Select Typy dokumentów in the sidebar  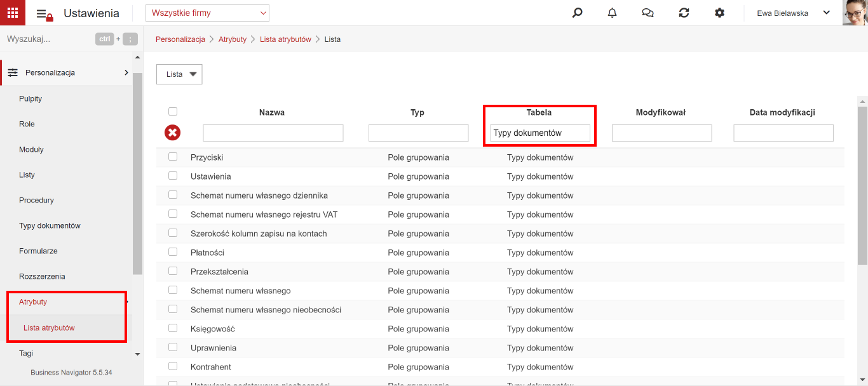point(50,225)
